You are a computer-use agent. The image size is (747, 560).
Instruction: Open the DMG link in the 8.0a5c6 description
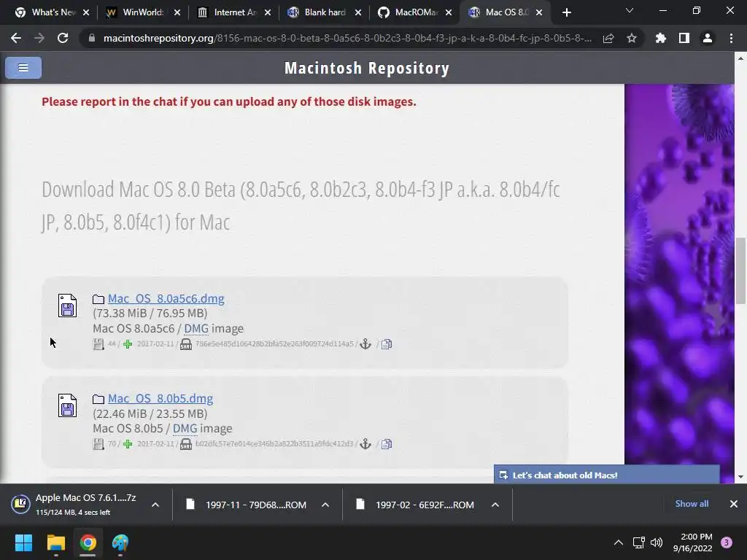(196, 329)
